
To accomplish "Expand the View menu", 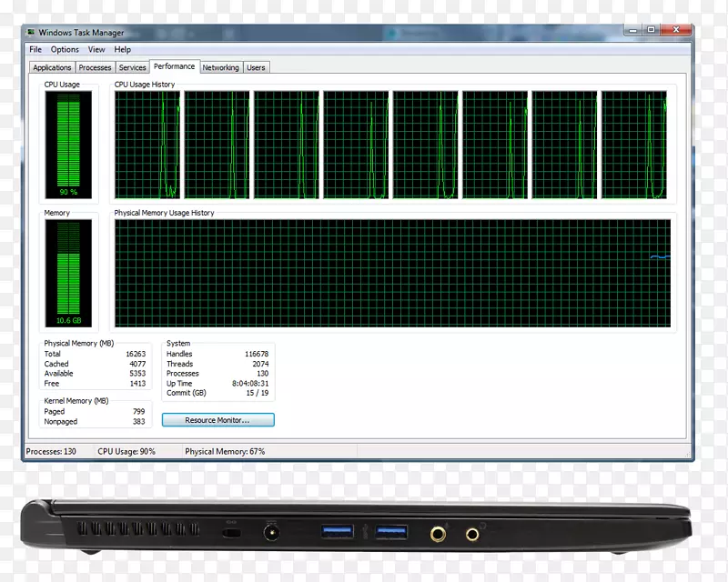I will pos(96,50).
